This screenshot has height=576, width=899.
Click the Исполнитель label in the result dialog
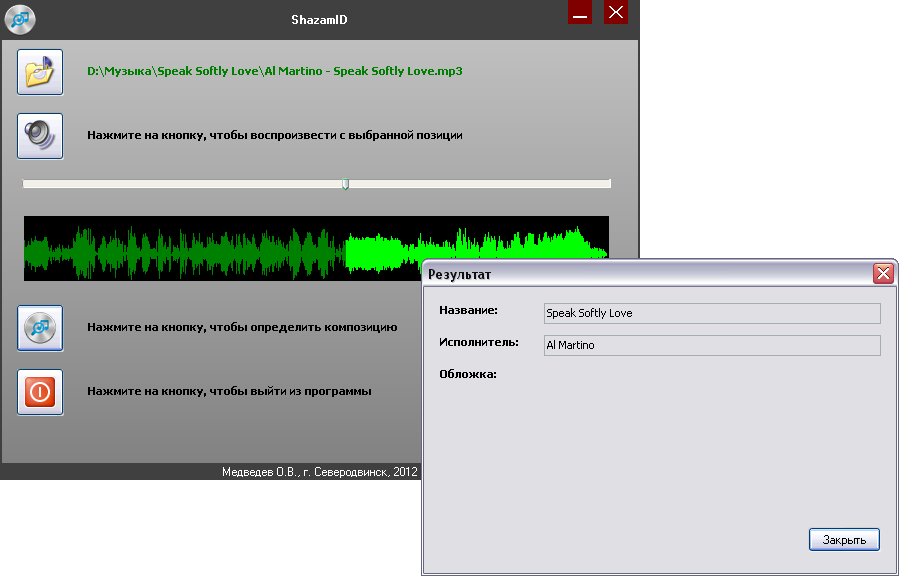point(479,343)
